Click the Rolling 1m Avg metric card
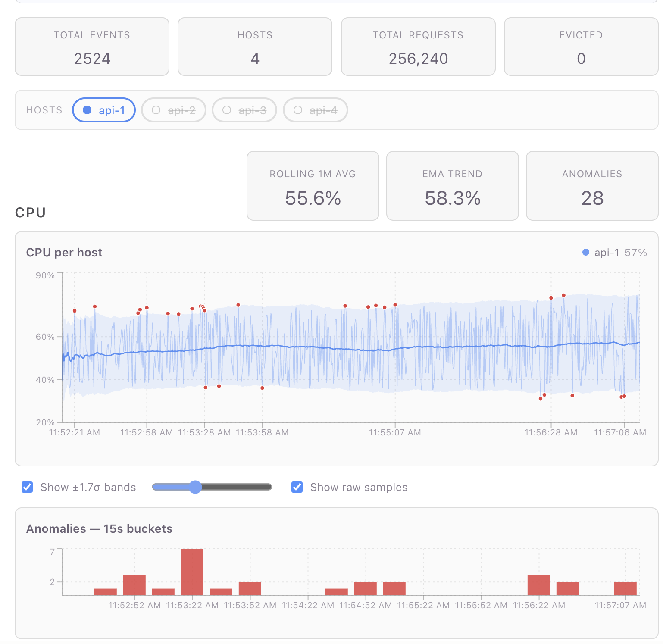The width and height of the screenshot is (663, 644). (313, 185)
